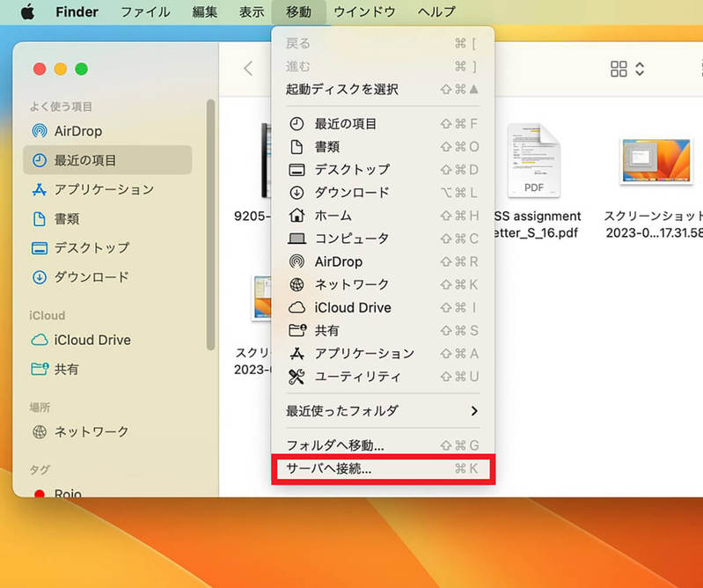The height and width of the screenshot is (588, 703).
Task: Click tools icon beside ユーティリティ in menu
Action: [297, 377]
